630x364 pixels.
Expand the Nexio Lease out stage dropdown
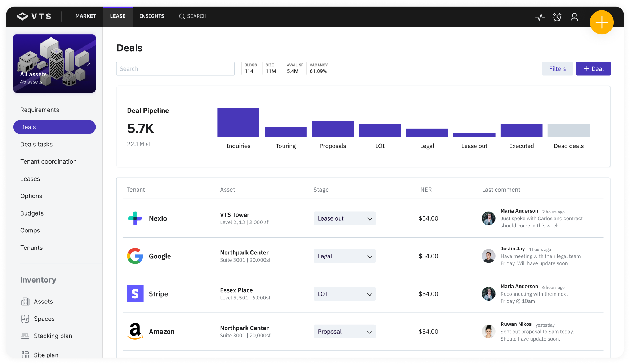point(344,218)
